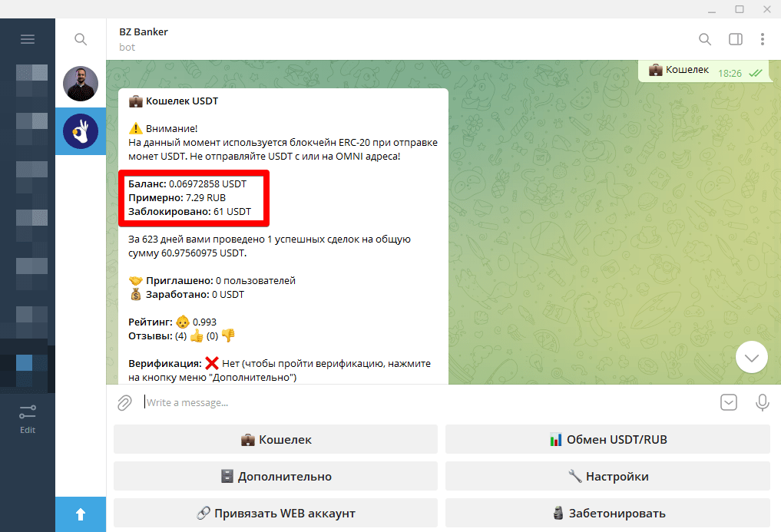Screen dimensions: 781x532
Task: Open the Edit folders control in sidebar
Action: click(x=28, y=419)
